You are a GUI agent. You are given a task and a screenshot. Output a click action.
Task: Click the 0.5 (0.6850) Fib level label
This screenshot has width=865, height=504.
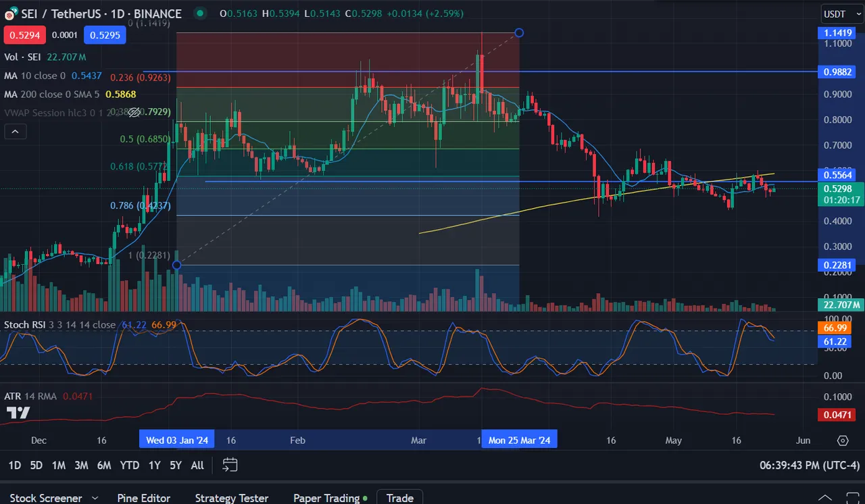tap(145, 139)
